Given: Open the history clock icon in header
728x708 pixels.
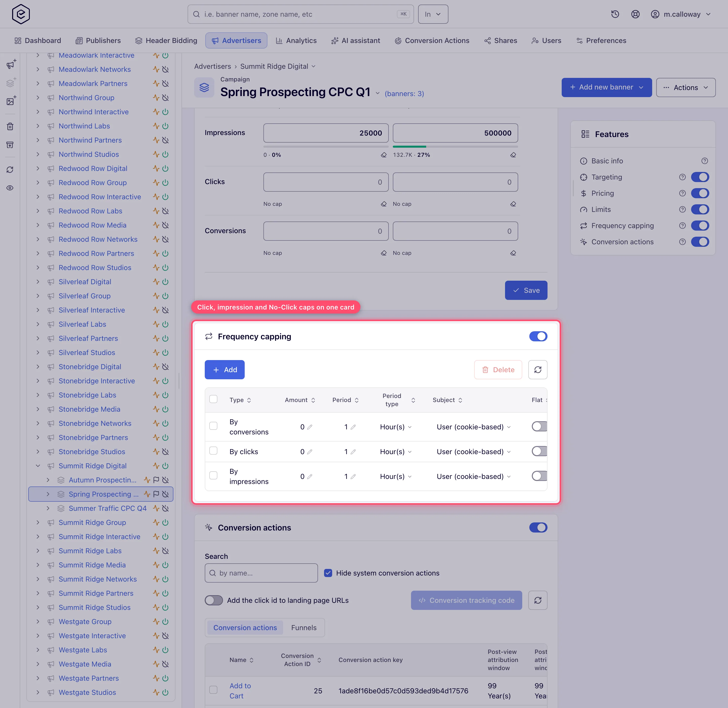Looking at the screenshot, I should [x=615, y=14].
